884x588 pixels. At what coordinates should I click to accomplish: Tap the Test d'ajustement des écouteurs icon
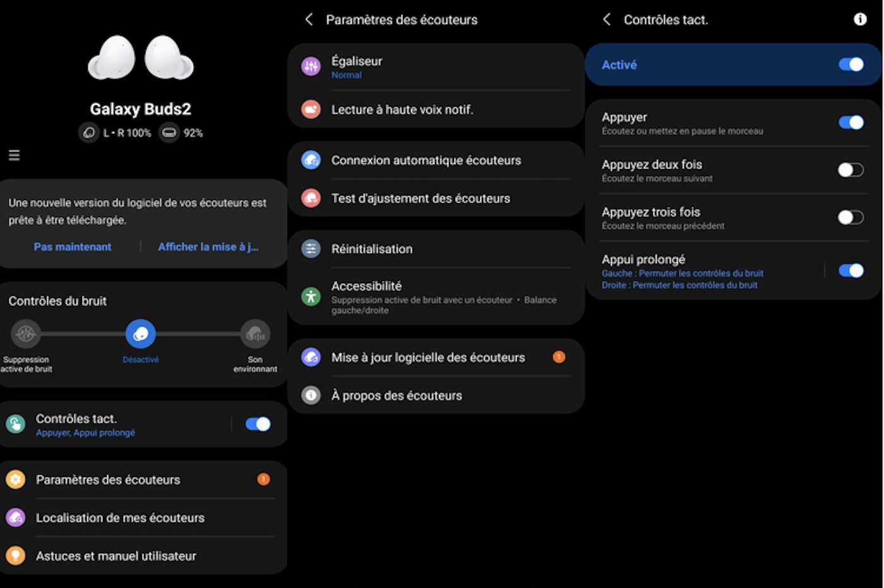click(311, 198)
